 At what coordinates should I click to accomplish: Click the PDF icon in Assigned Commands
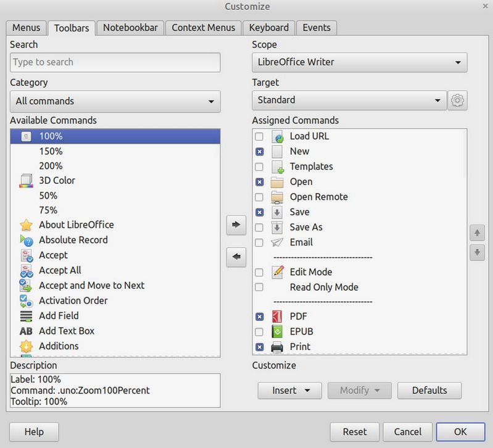click(x=277, y=317)
